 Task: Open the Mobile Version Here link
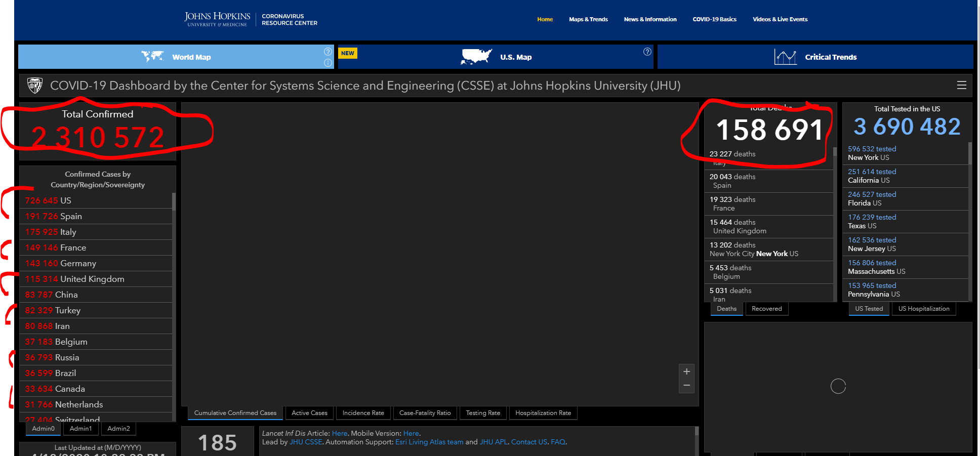tap(411, 433)
